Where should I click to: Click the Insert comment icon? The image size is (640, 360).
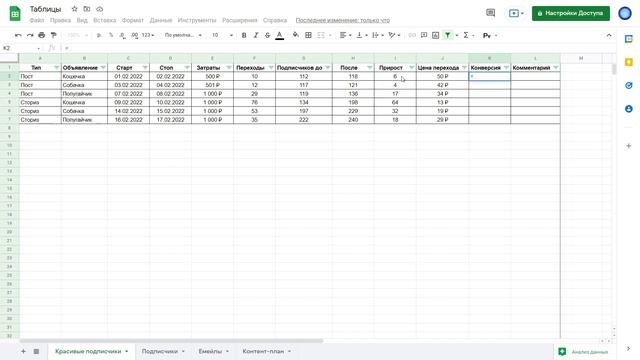424,36
